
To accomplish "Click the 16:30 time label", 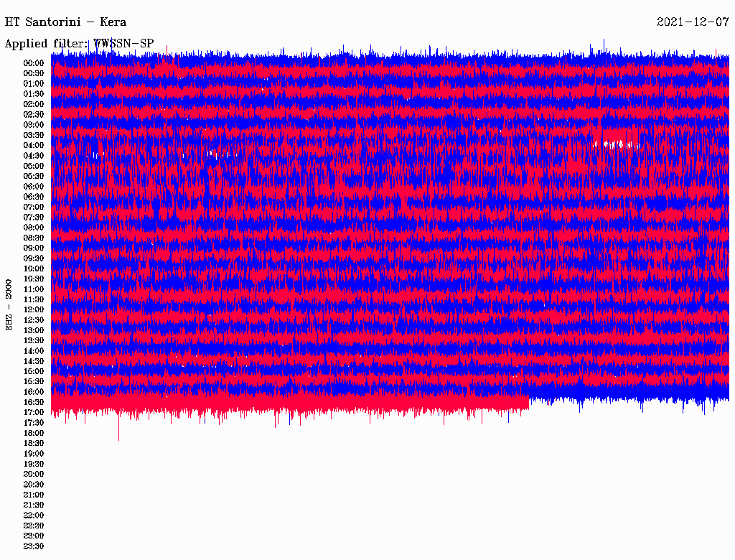I will point(34,403).
